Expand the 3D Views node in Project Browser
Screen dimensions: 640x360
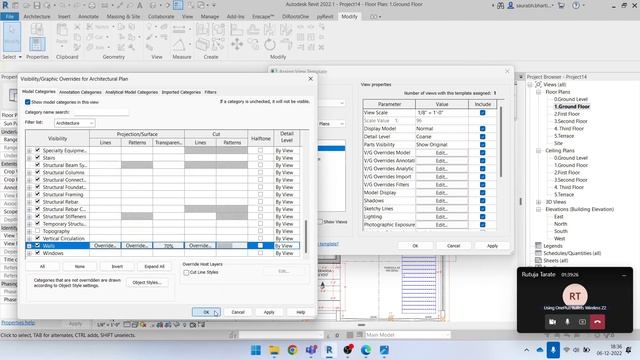point(538,202)
